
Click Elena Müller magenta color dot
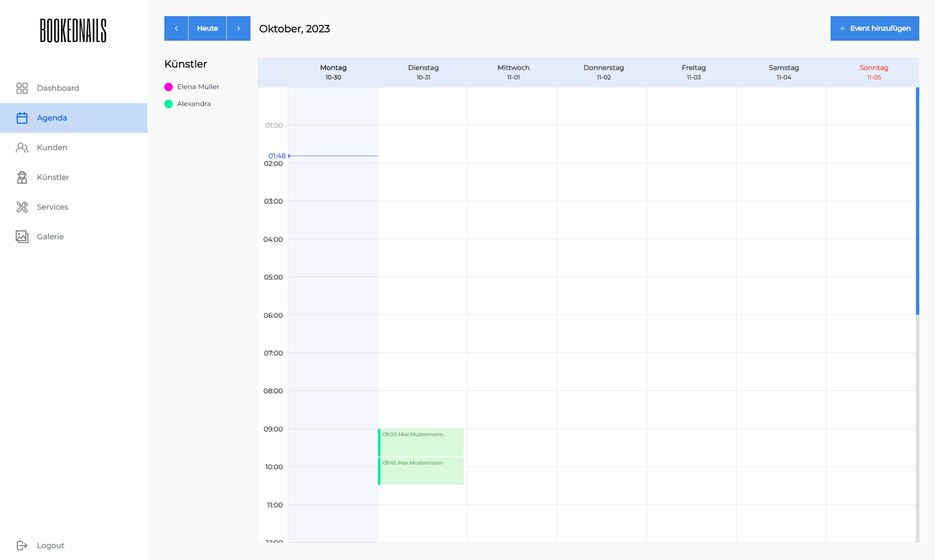click(169, 87)
